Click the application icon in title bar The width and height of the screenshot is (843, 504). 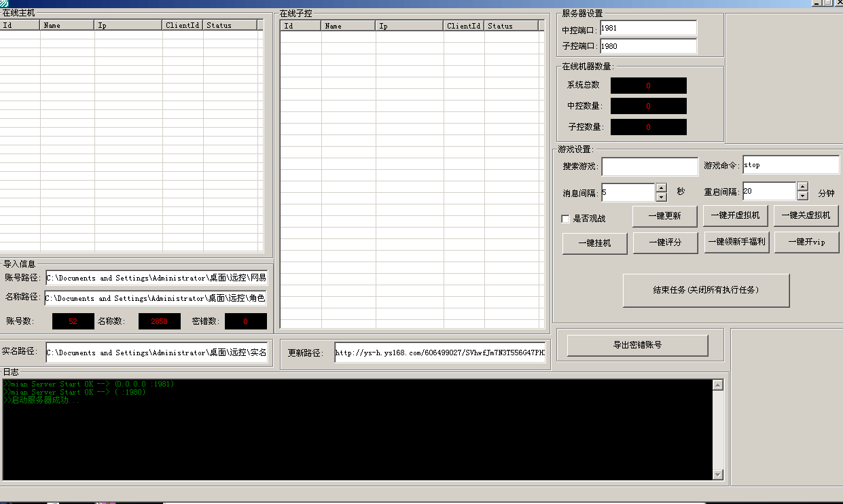point(4,3)
